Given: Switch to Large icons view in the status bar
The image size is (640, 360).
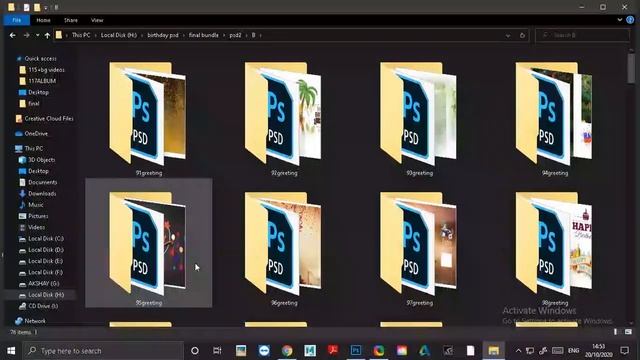Looking at the screenshot, I should 628,332.
